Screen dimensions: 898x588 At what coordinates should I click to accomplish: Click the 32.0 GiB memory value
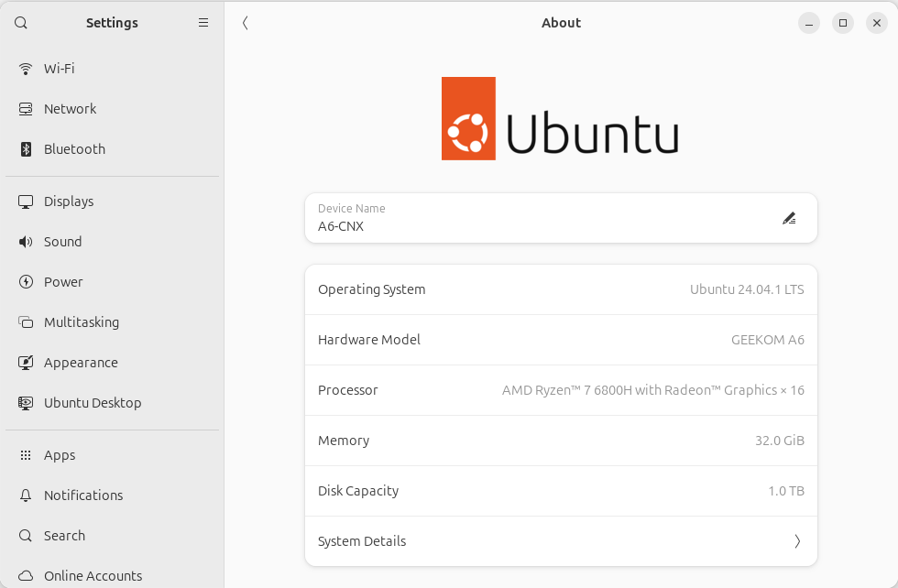(780, 441)
